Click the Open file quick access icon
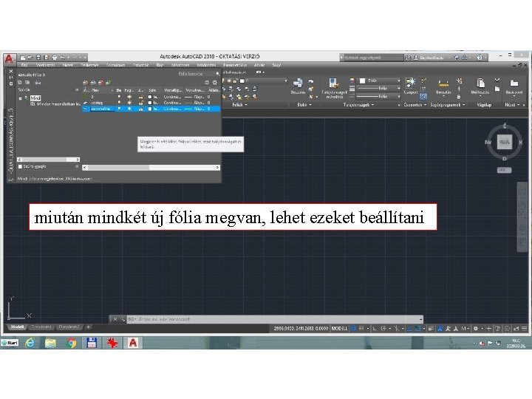The image size is (532, 399). [x=30, y=58]
